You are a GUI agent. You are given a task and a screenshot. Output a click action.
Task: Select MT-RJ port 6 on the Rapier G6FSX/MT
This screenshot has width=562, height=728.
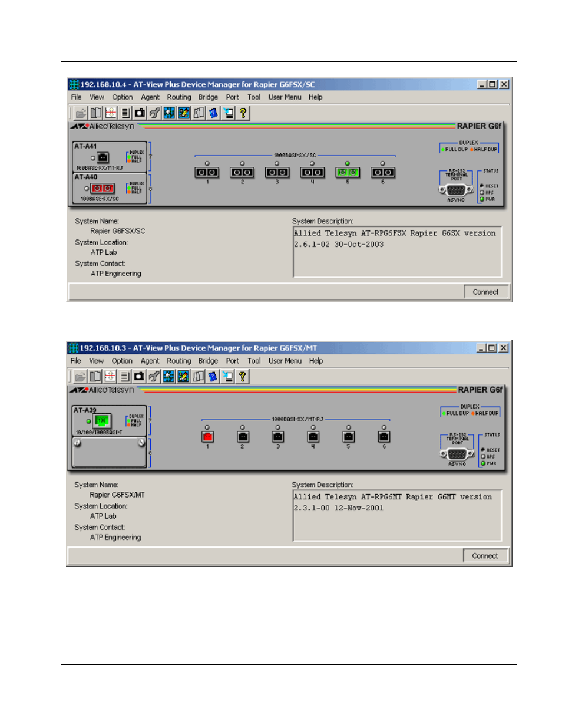[384, 436]
